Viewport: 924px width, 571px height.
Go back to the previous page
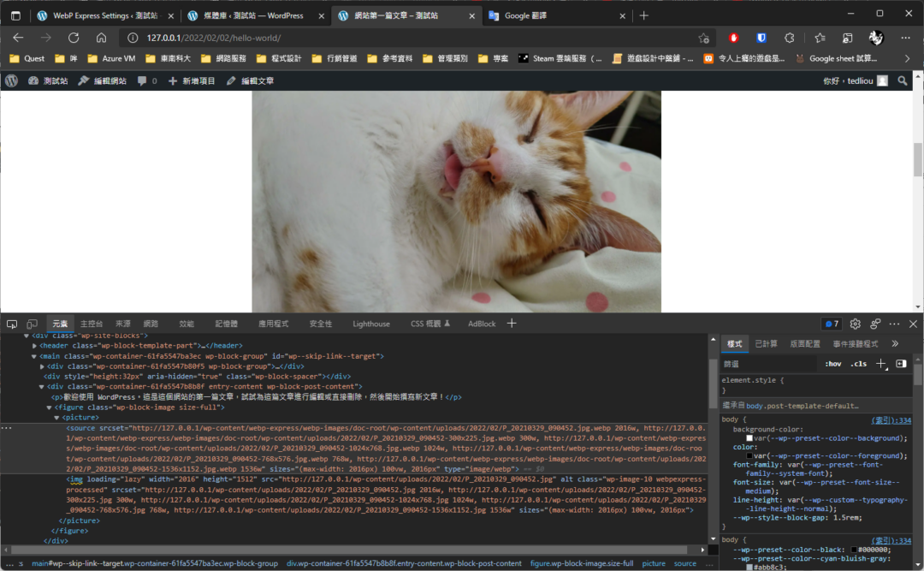click(18, 38)
